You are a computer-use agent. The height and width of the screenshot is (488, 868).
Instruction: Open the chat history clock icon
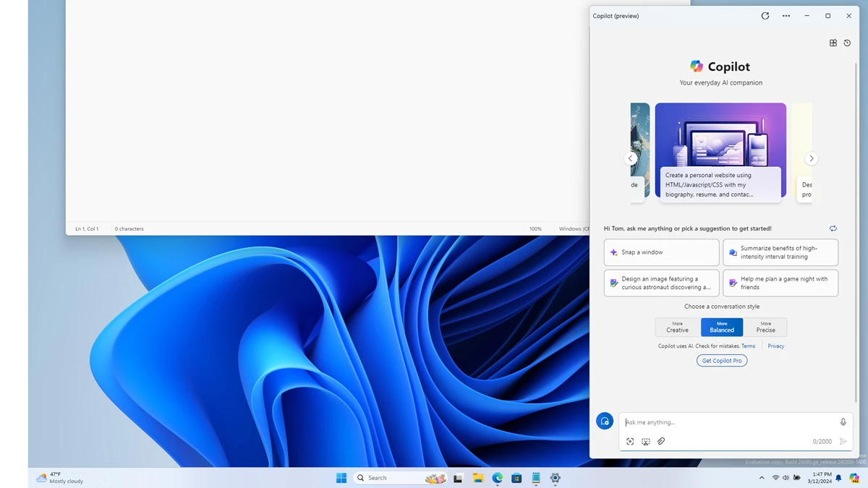(x=847, y=43)
